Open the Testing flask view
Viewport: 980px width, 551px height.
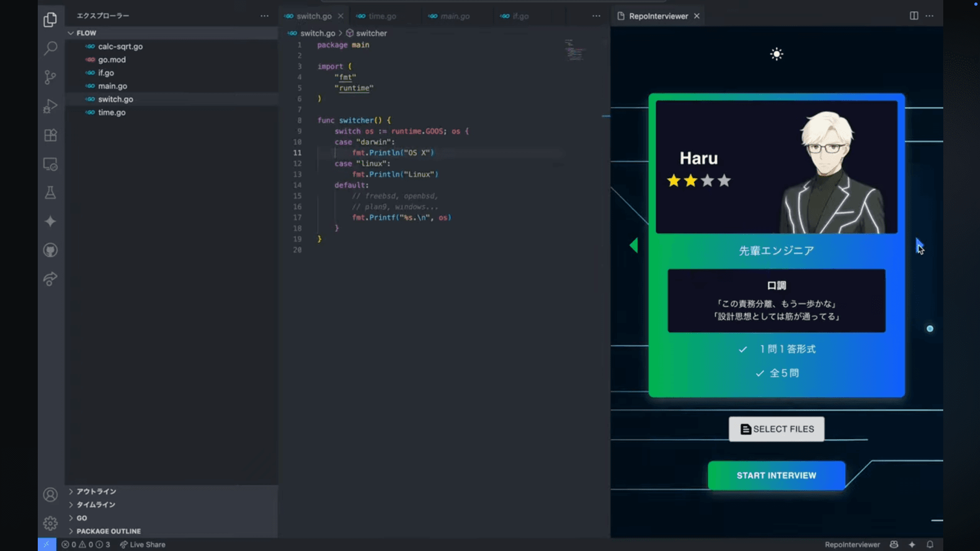click(x=50, y=193)
